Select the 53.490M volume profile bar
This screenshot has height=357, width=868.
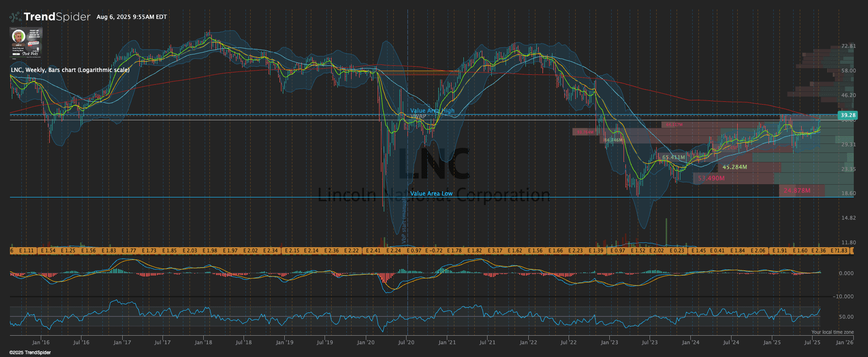tap(711, 178)
